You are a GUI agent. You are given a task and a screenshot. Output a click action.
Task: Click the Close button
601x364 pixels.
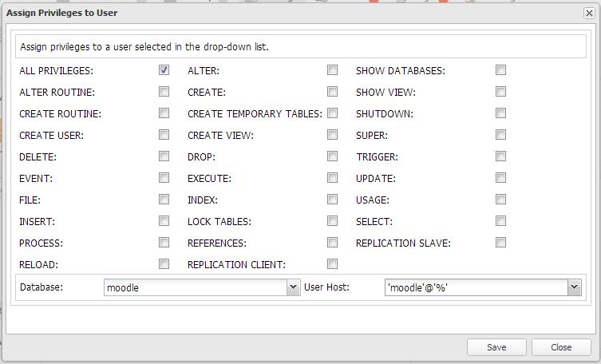click(x=562, y=347)
